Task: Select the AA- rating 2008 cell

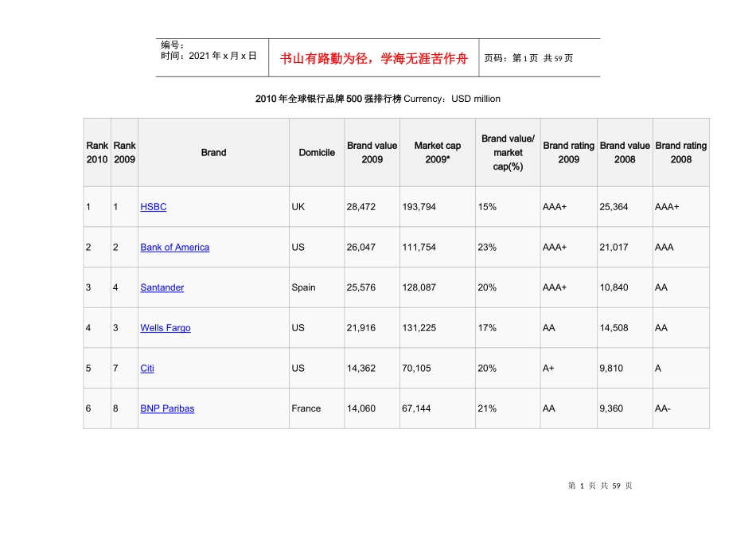Action: (681, 408)
